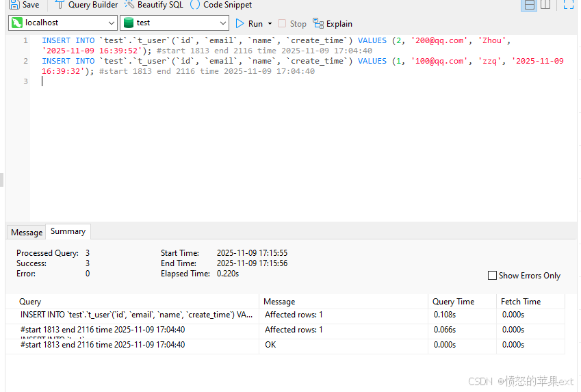Open the Code Snippet panel

pos(221,5)
